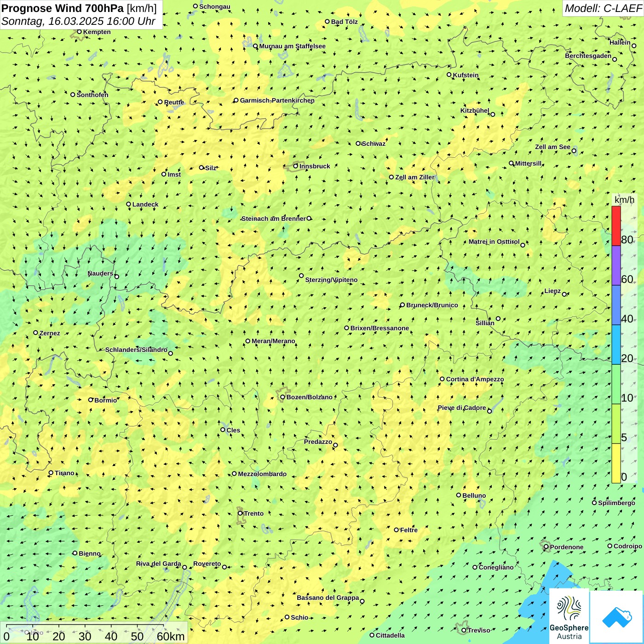Click the Bruneck/Brunico label
The height and width of the screenshot is (644, 644).
[x=432, y=305]
